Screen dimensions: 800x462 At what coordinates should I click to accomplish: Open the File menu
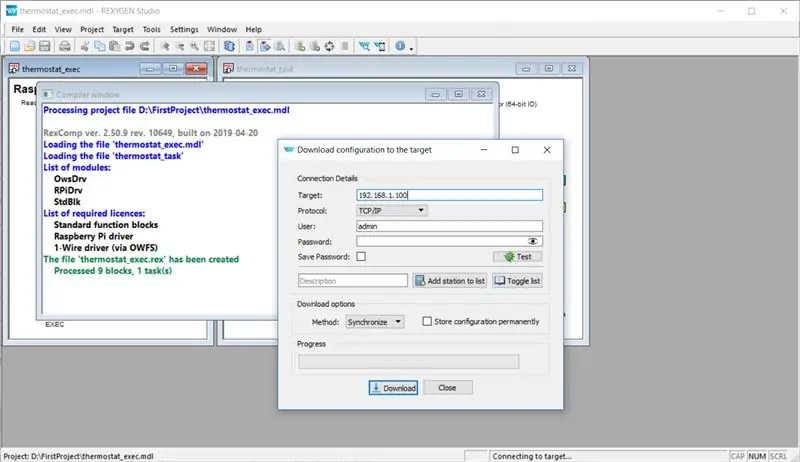pos(17,30)
